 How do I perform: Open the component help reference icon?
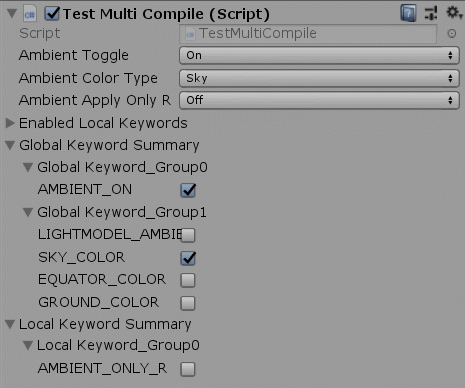coord(408,13)
